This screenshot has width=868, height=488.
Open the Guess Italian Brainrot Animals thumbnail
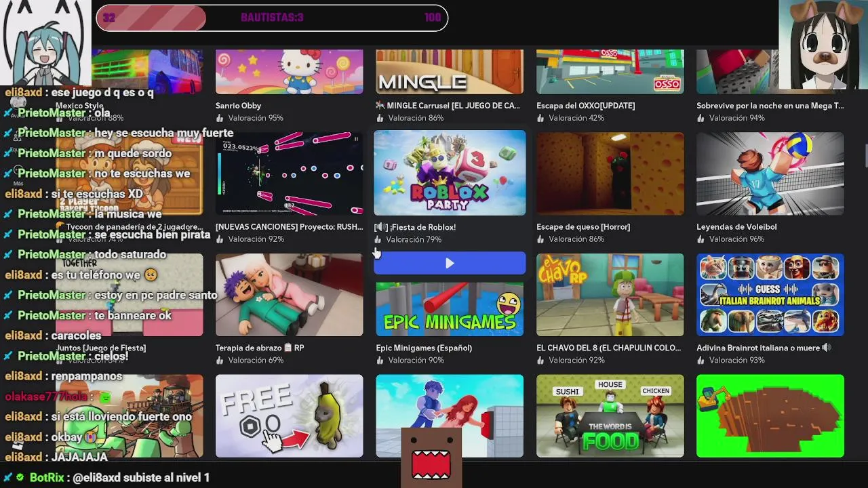pos(770,295)
